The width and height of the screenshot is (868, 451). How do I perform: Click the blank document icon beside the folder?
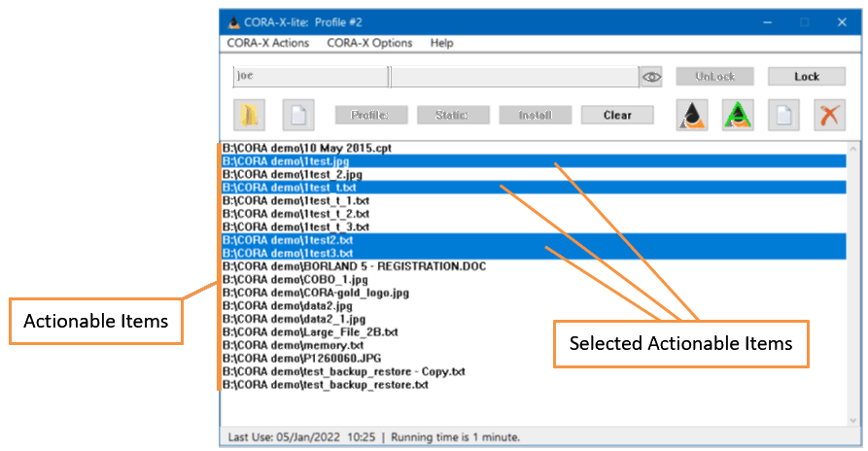point(298,115)
